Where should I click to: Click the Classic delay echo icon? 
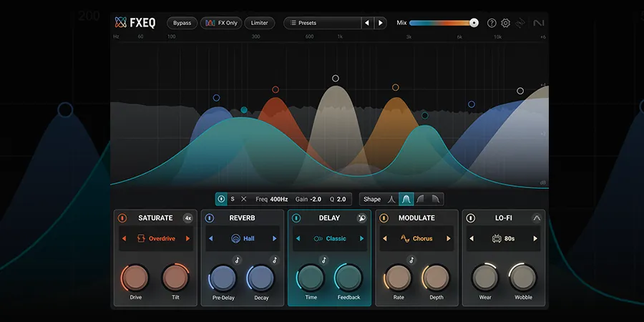318,238
